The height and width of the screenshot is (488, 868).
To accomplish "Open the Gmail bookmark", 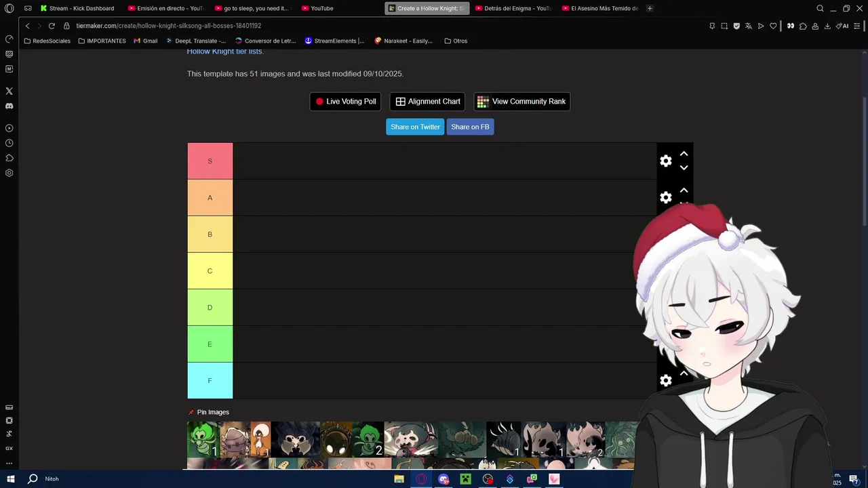I will [x=146, y=41].
